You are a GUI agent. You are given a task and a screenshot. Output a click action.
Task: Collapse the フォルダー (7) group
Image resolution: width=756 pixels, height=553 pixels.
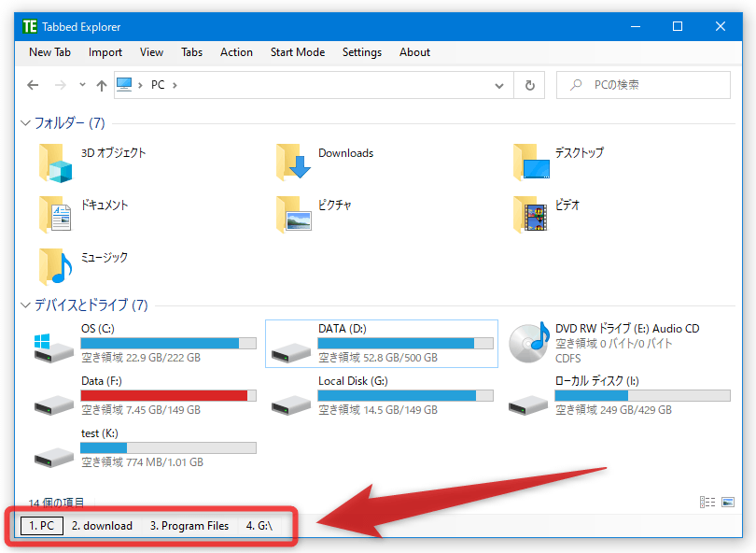25,123
